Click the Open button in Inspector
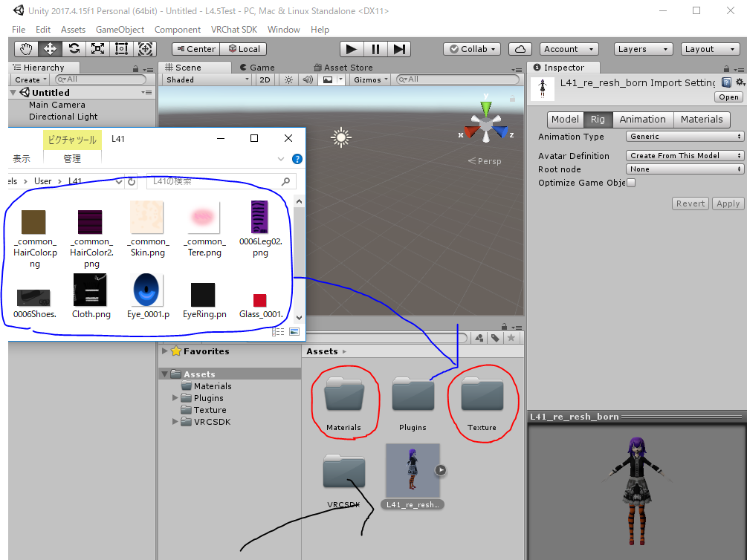The width and height of the screenshot is (747, 560). (728, 97)
